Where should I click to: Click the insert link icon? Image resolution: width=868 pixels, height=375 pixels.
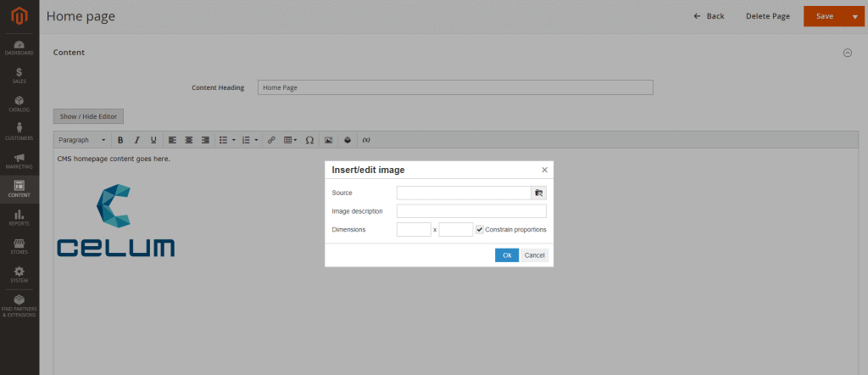tap(271, 140)
